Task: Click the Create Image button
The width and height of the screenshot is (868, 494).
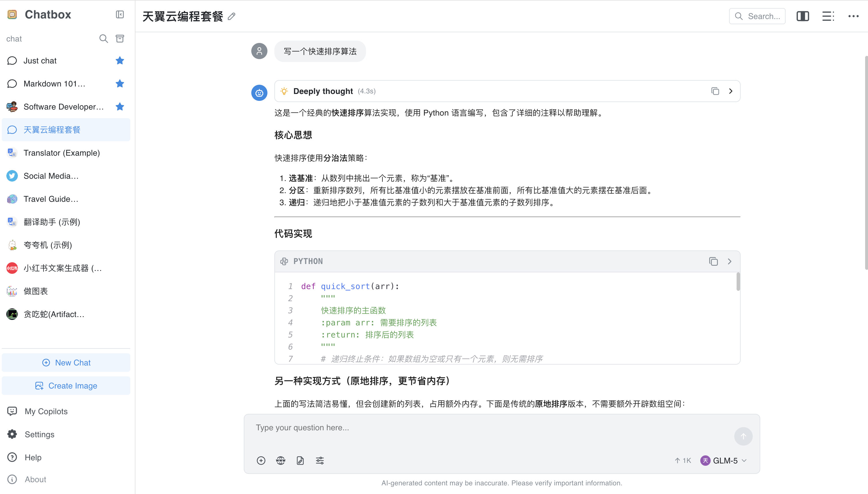Action: click(x=66, y=386)
